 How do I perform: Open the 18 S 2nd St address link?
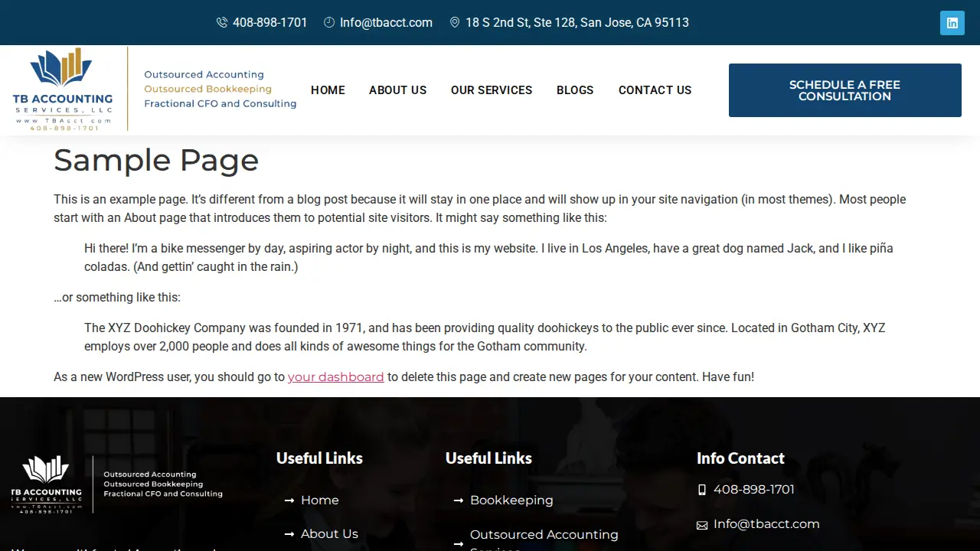coord(577,23)
